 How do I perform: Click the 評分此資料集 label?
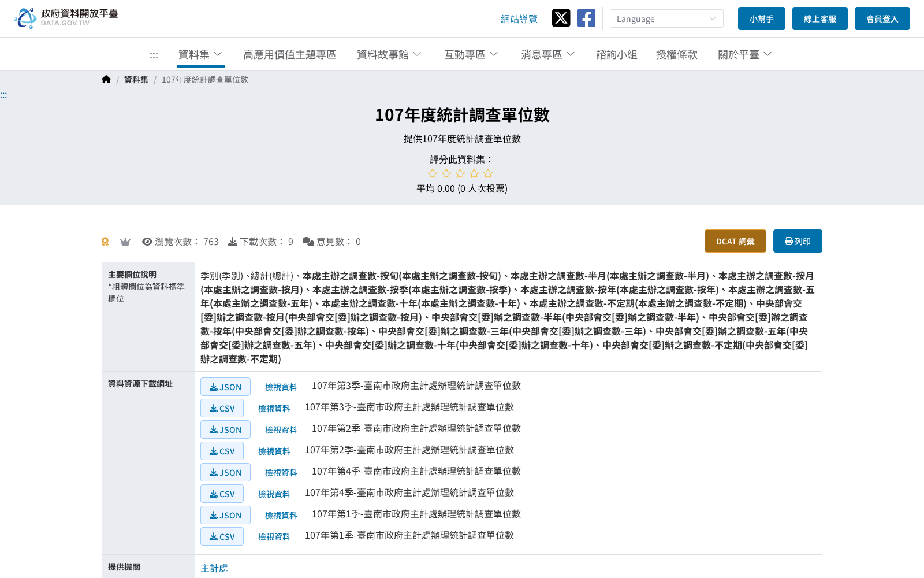(x=461, y=160)
